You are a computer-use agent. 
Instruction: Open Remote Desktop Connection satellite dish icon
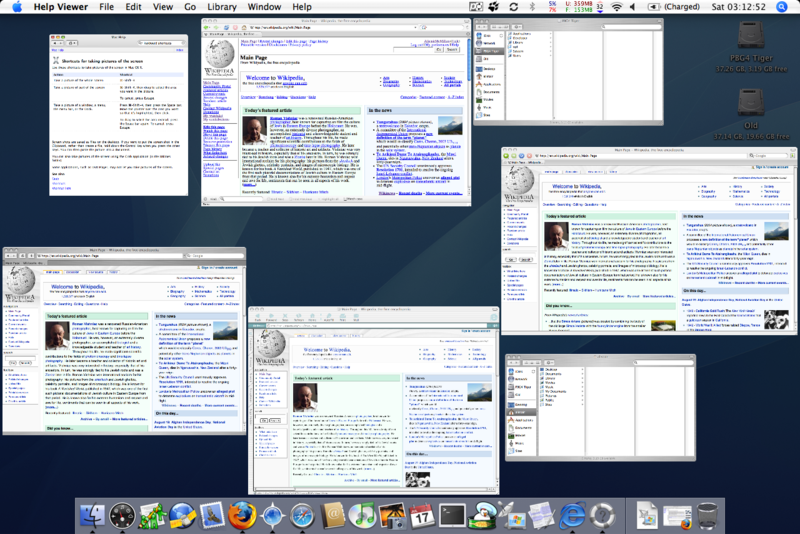512,515
